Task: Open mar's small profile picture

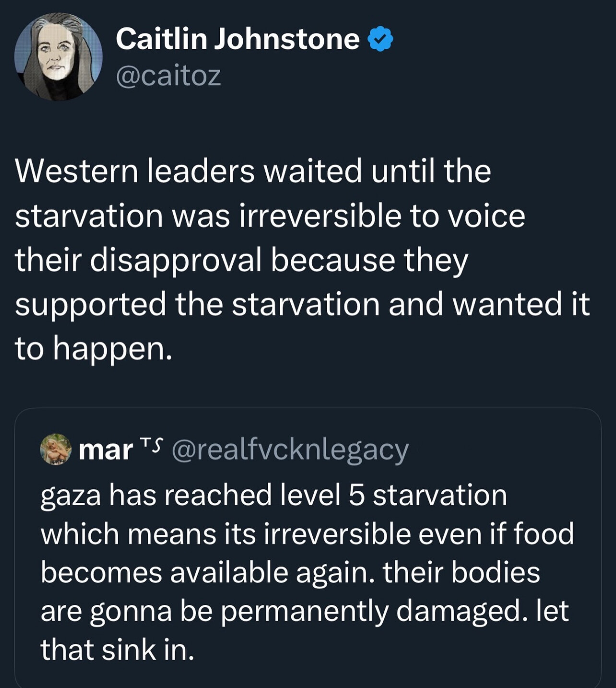Action: pos(56,450)
